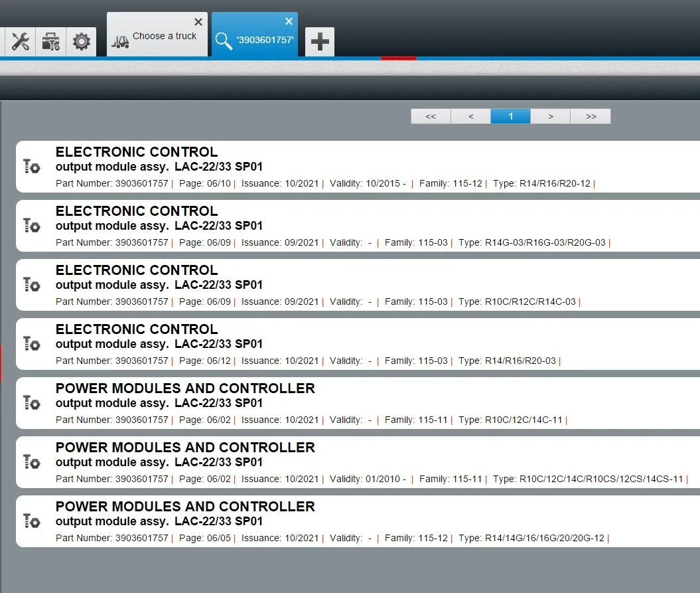The height and width of the screenshot is (593, 700).
Task: Switch to the Choose a truck tab
Action: 157,36
